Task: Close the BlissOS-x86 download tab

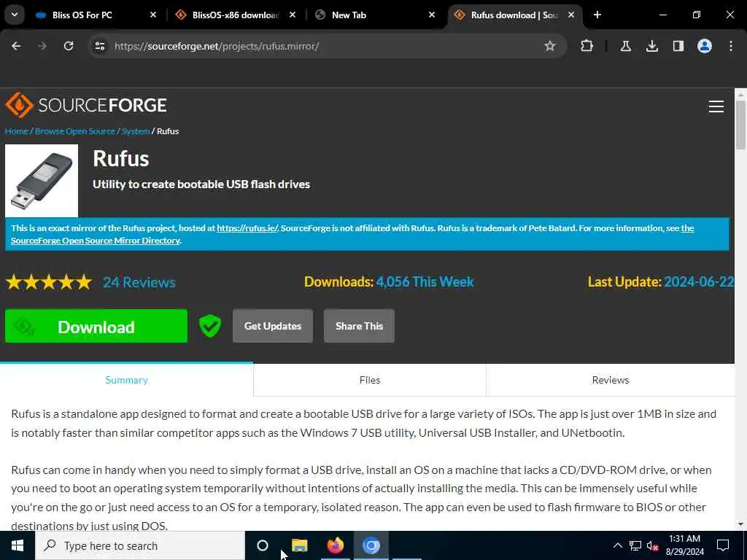Action: (293, 15)
